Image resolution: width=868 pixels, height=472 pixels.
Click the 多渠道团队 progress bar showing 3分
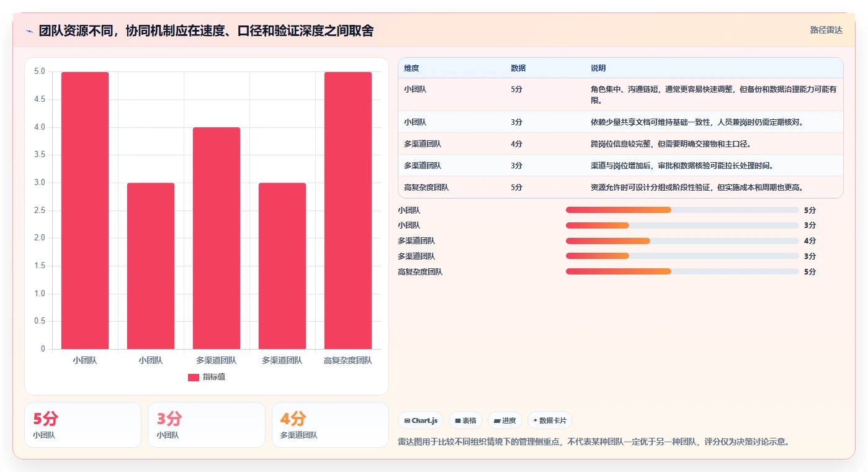[682, 256]
